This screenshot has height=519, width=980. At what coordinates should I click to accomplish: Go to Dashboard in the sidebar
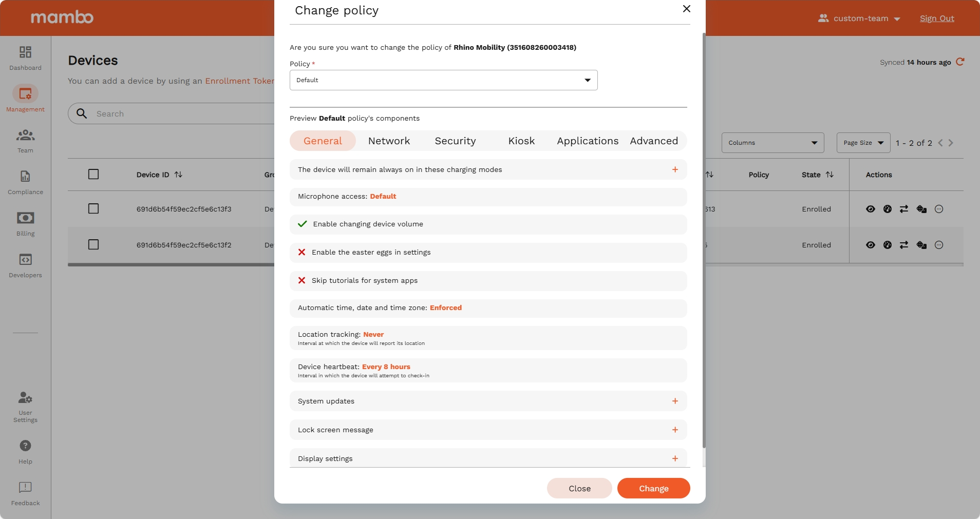click(x=25, y=57)
